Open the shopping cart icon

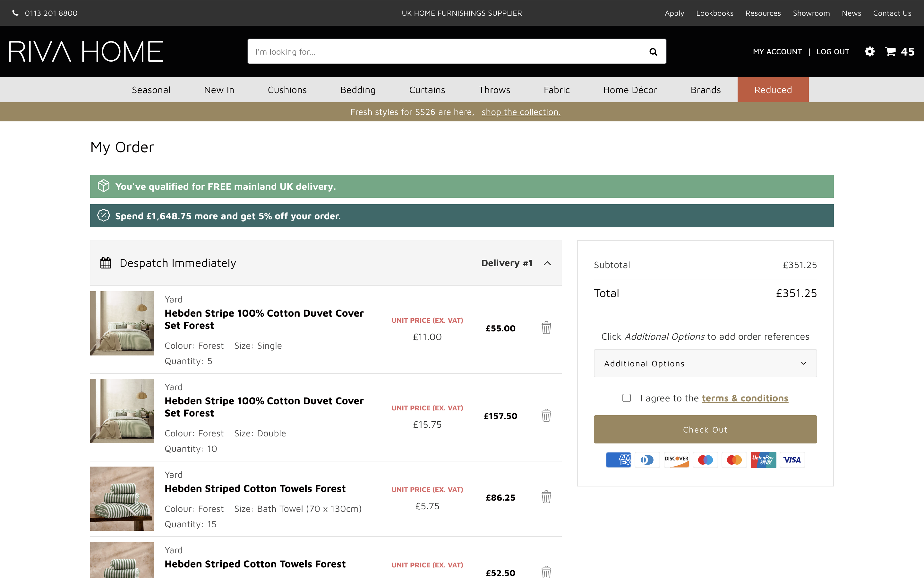[890, 52]
